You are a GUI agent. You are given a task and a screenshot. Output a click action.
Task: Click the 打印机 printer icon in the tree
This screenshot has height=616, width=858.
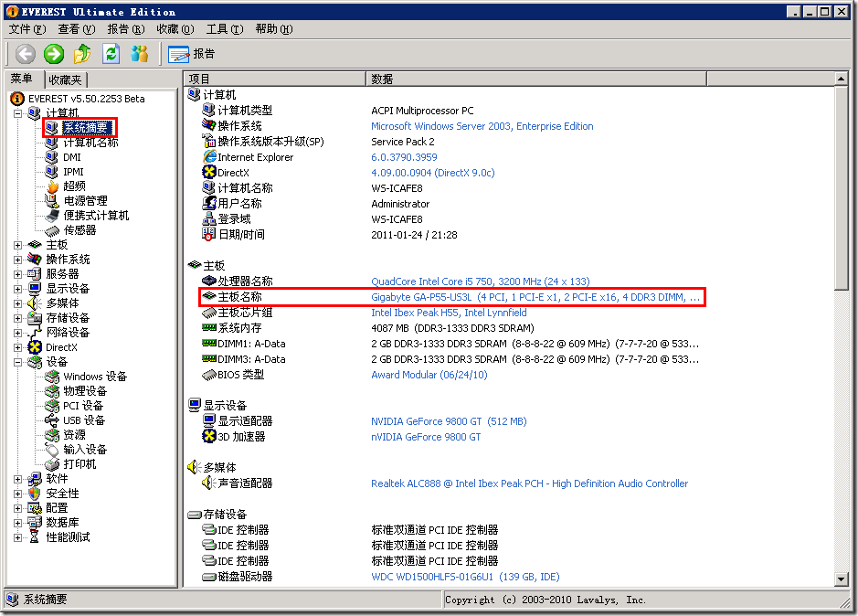(x=52, y=464)
